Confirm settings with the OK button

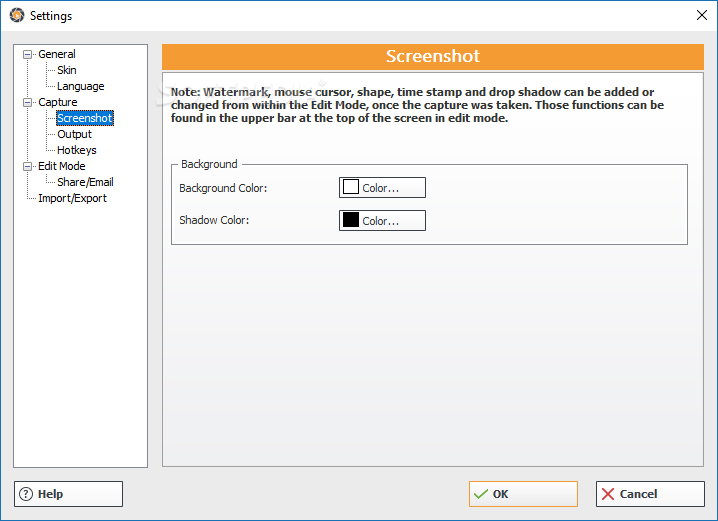pyautogui.click(x=523, y=494)
